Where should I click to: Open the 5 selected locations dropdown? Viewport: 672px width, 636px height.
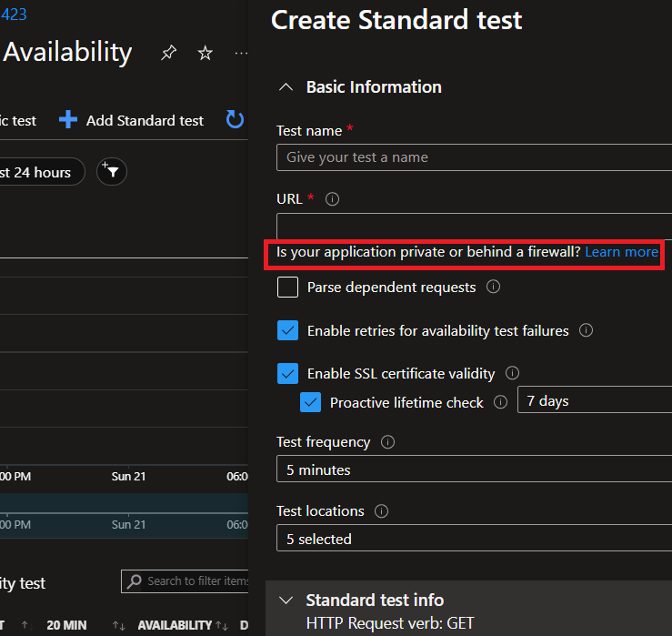coord(474,538)
